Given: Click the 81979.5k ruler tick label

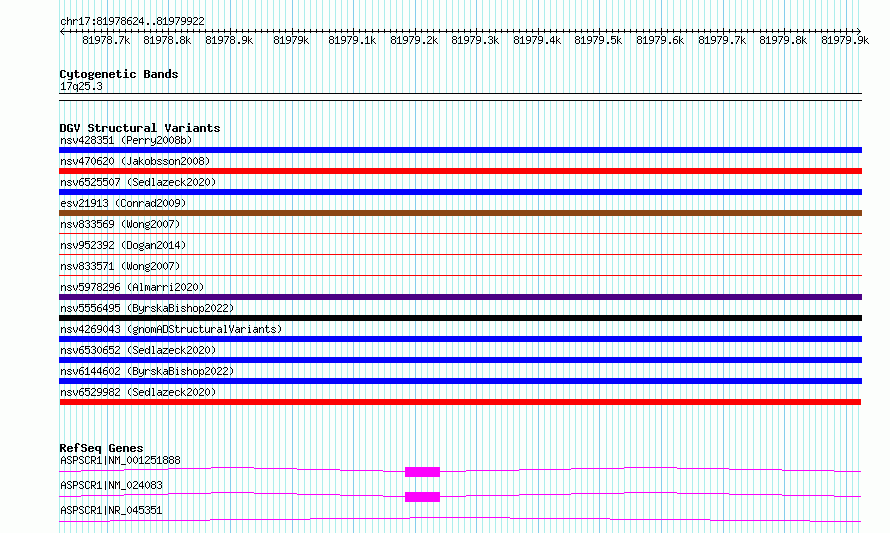Looking at the screenshot, I should pyautogui.click(x=598, y=40).
